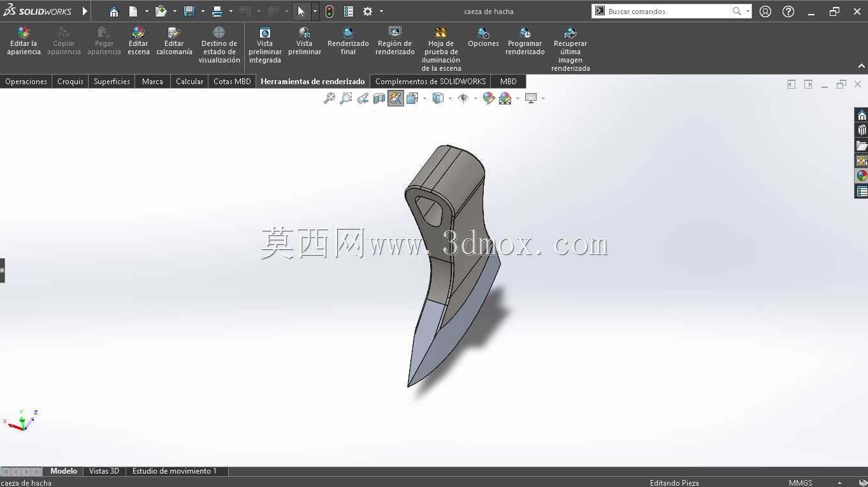Select the MBD ribbon tab

pos(509,82)
